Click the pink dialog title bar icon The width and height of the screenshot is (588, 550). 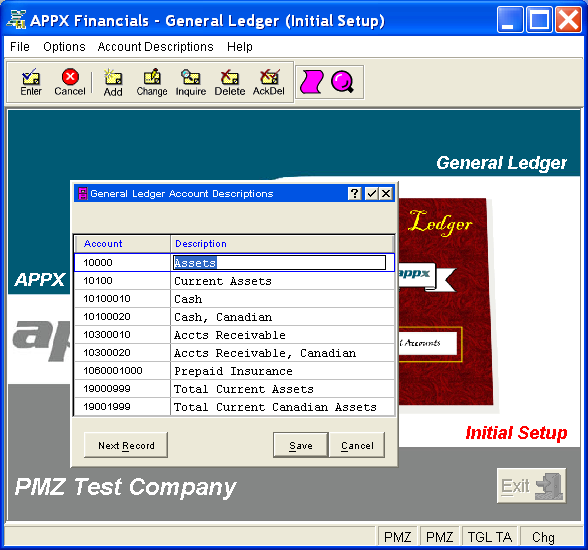82,193
